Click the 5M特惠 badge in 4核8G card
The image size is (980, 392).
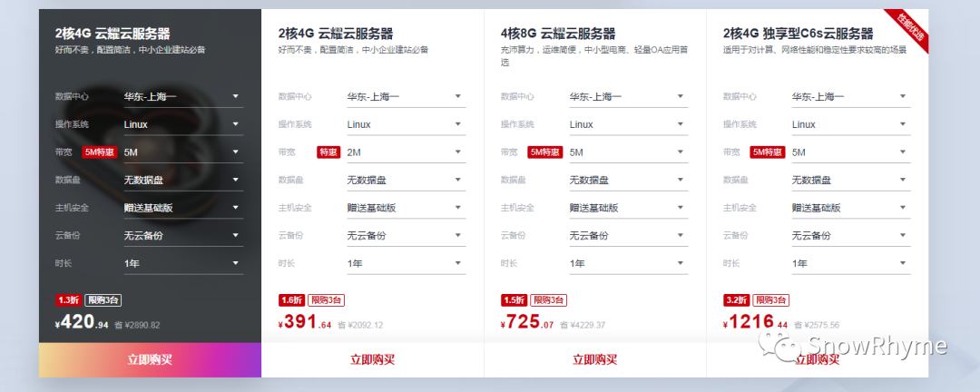545,152
